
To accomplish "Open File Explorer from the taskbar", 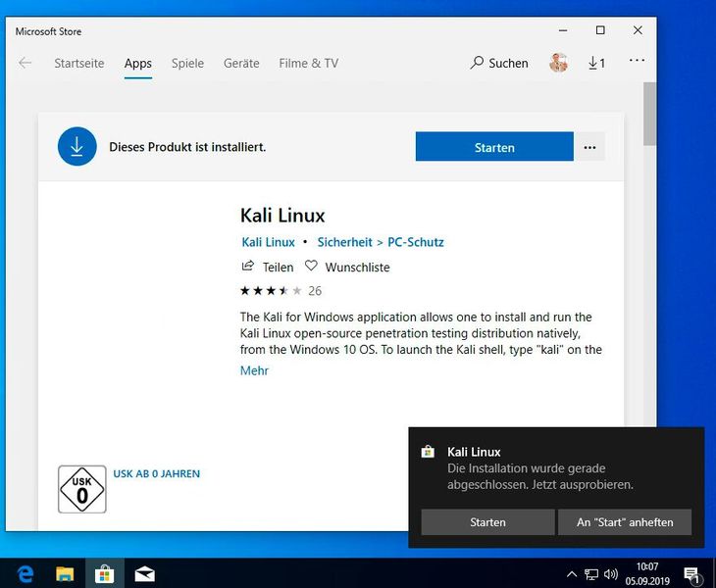I will click(x=65, y=574).
